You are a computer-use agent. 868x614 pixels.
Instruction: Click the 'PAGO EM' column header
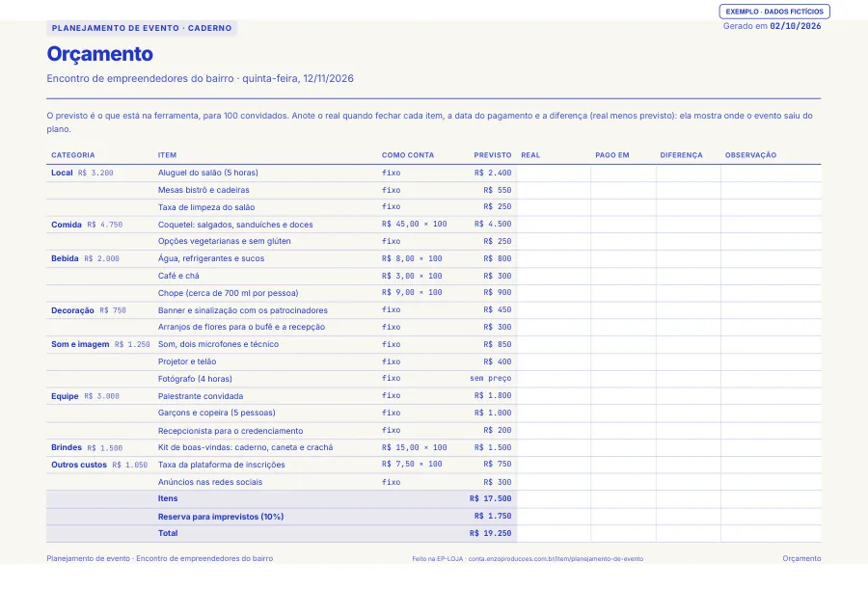612,155
